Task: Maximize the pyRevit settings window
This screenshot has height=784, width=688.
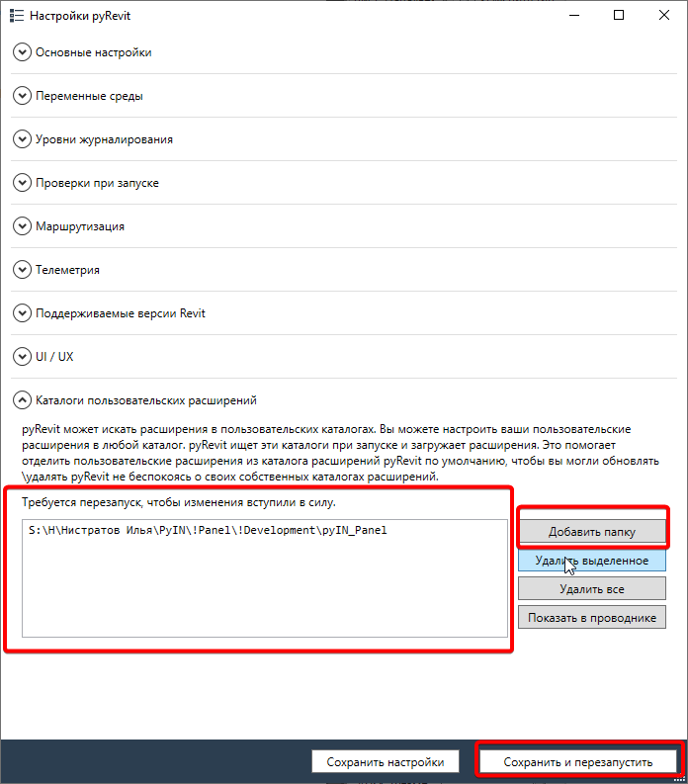Action: tap(619, 15)
